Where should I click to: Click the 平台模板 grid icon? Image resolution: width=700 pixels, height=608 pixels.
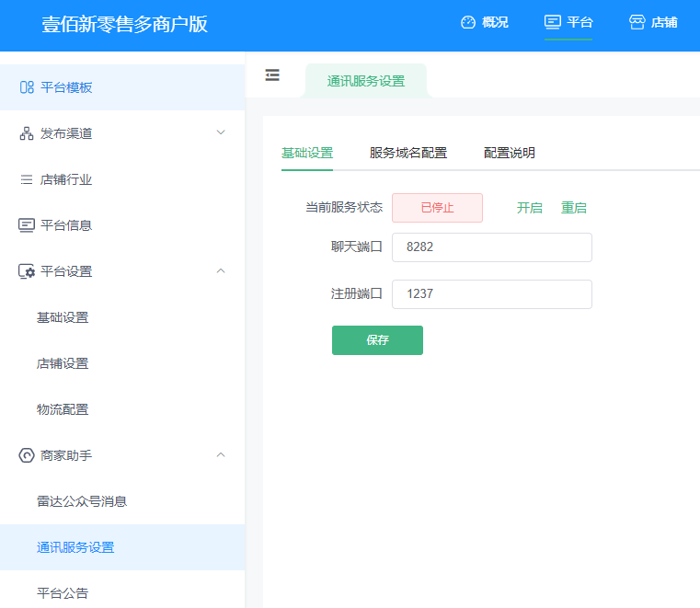[x=27, y=87]
